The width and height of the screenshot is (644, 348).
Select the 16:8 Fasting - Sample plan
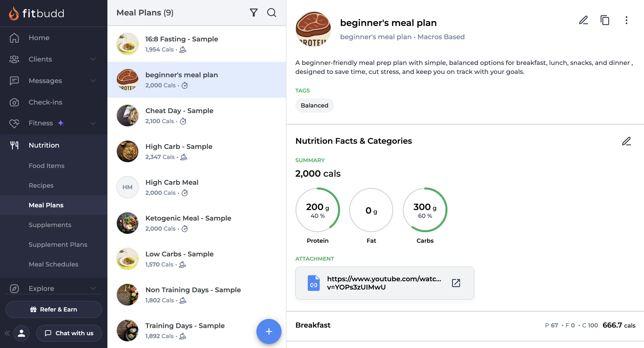click(197, 44)
